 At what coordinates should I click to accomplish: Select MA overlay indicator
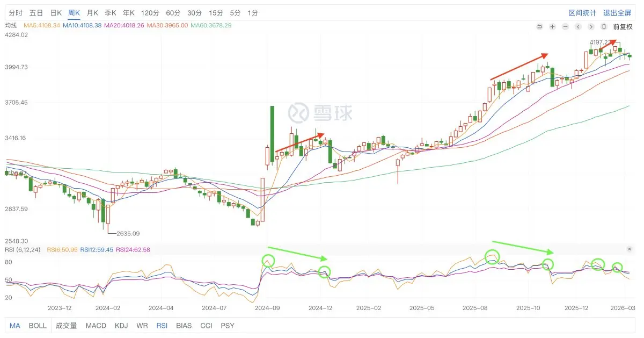[x=15, y=326]
